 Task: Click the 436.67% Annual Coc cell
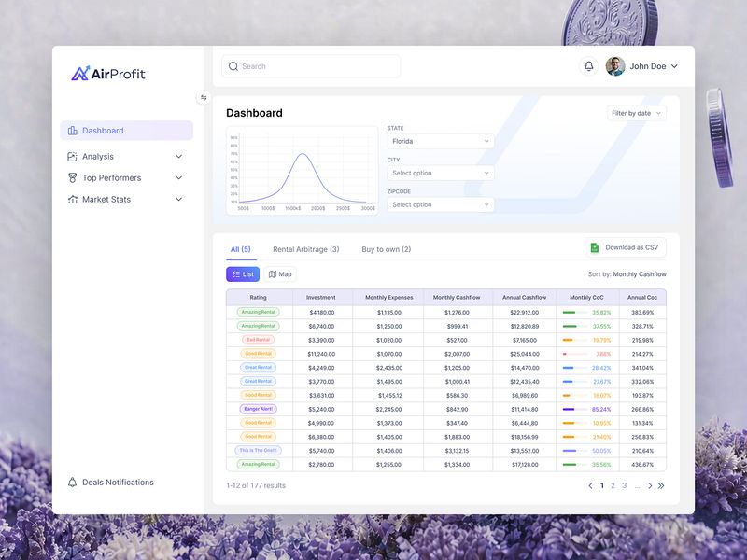tap(642, 465)
